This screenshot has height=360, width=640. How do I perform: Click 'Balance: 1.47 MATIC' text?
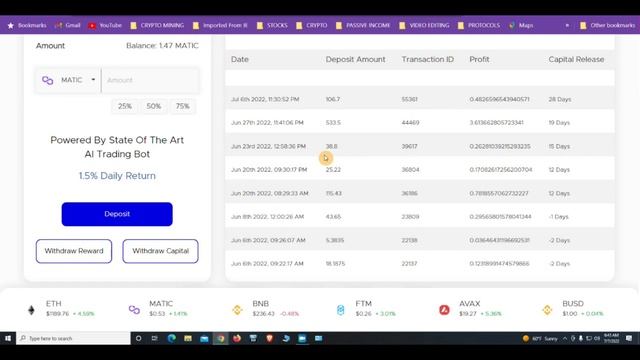[162, 46]
